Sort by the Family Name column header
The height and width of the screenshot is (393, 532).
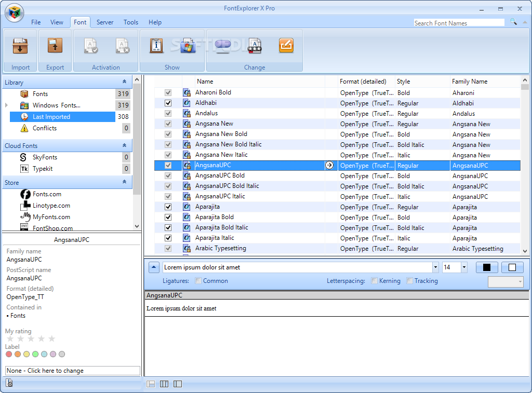tap(485, 82)
